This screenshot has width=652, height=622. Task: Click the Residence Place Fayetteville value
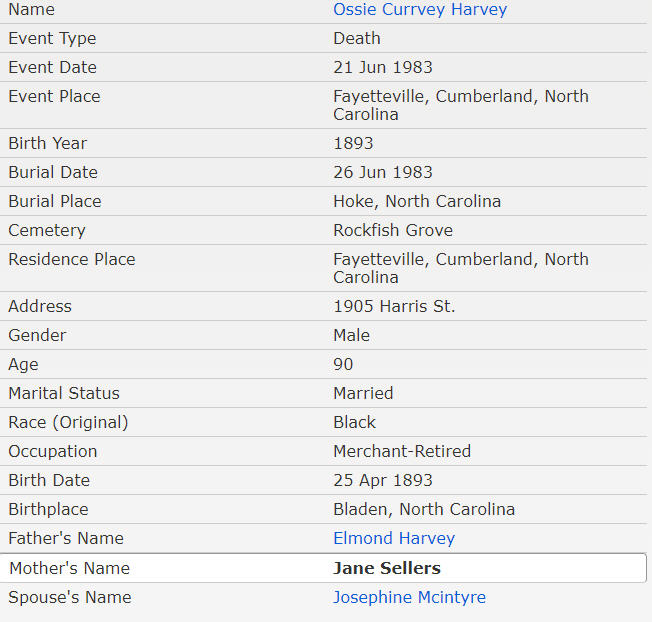point(460,268)
